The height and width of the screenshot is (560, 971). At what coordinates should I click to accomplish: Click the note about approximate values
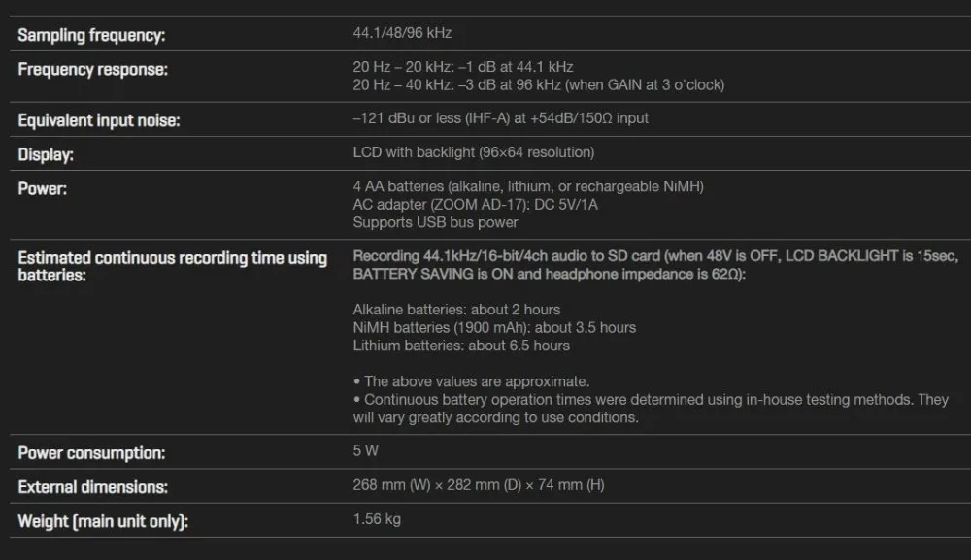(471, 381)
